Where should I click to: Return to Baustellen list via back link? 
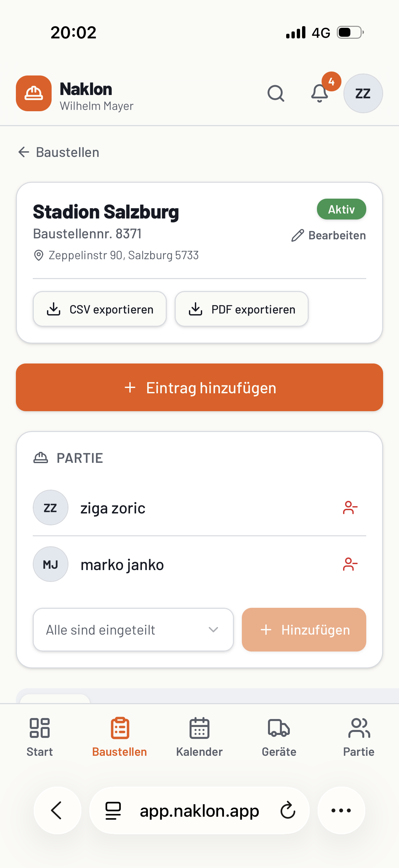pyautogui.click(x=59, y=152)
